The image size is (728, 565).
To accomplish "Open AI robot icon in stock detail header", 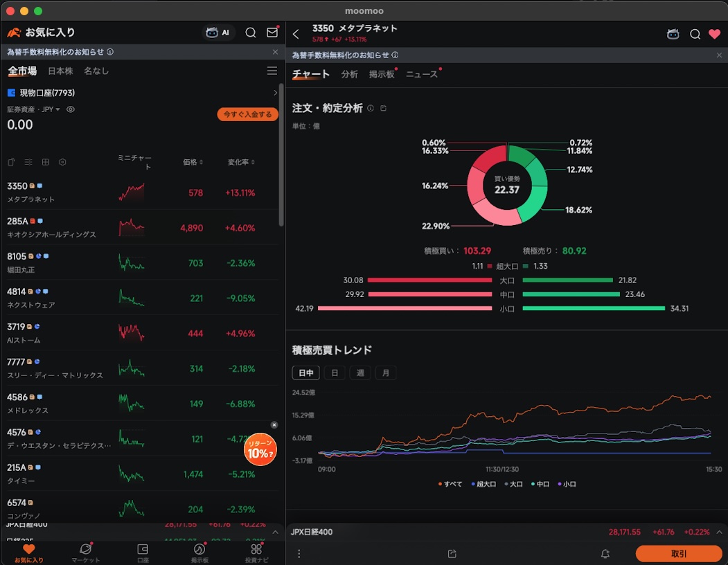I will point(673,34).
